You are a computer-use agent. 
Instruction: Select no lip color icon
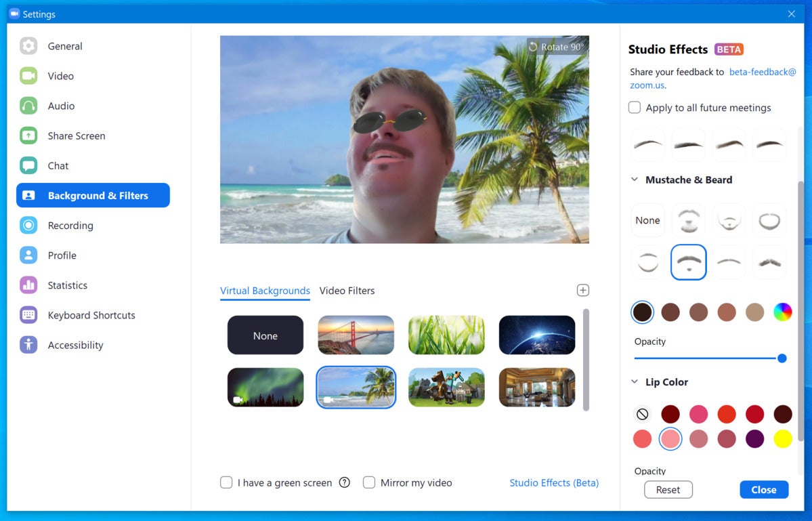point(642,415)
